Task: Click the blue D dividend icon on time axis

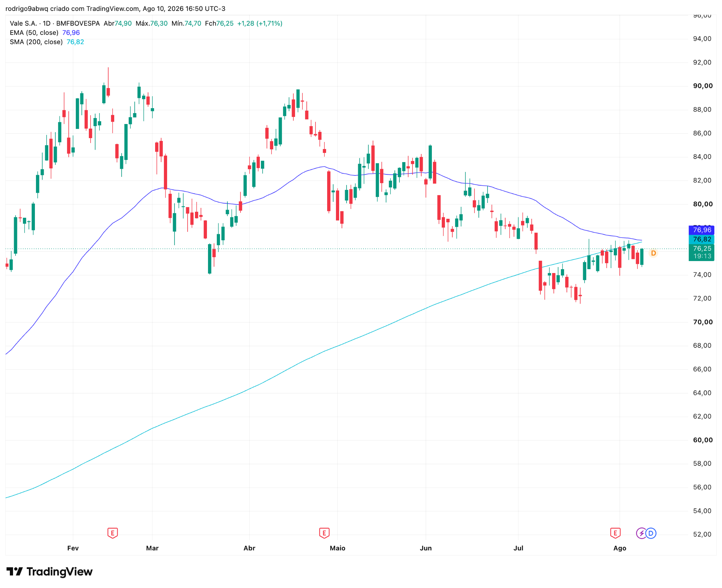Action: click(651, 533)
